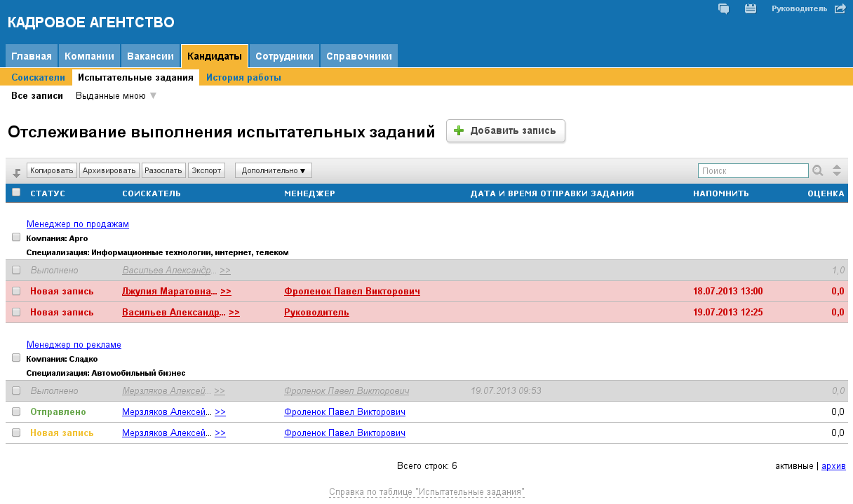
Task: Open details arrows >> for Джулия Маратовна
Action: point(226,292)
